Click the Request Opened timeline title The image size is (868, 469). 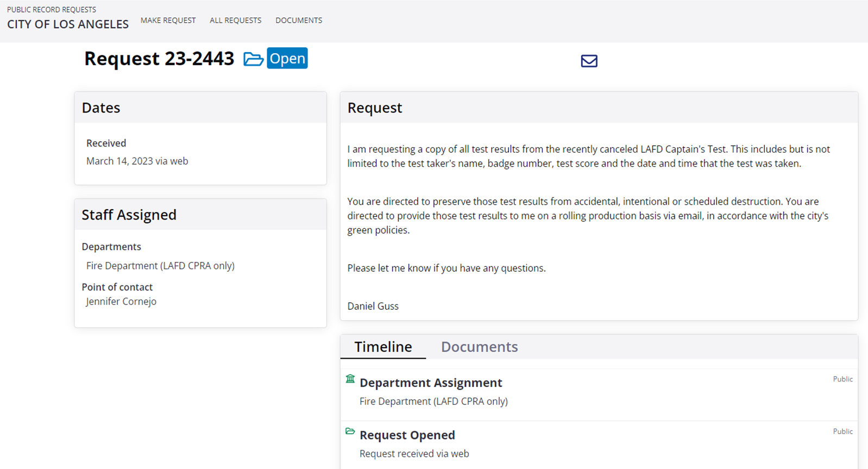point(407,435)
